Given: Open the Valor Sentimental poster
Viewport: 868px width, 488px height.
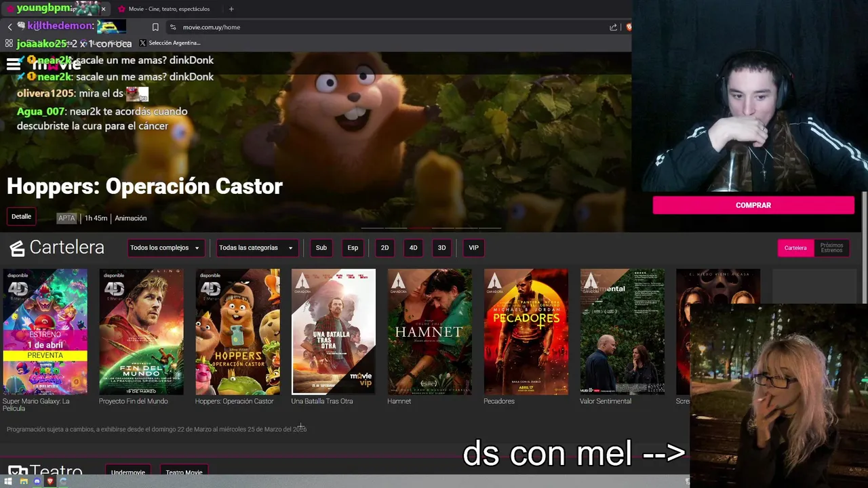Looking at the screenshot, I should [x=623, y=331].
